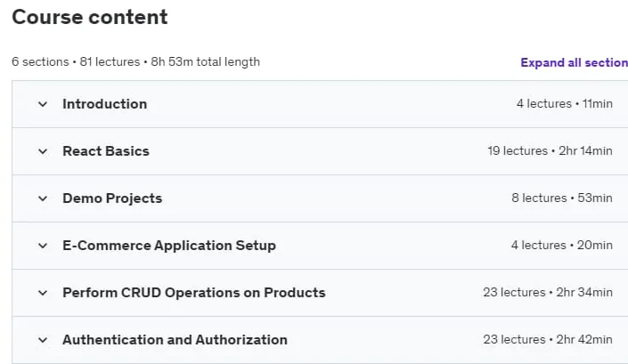Expand all sections of the course
The image size is (628, 364).
[x=574, y=63]
